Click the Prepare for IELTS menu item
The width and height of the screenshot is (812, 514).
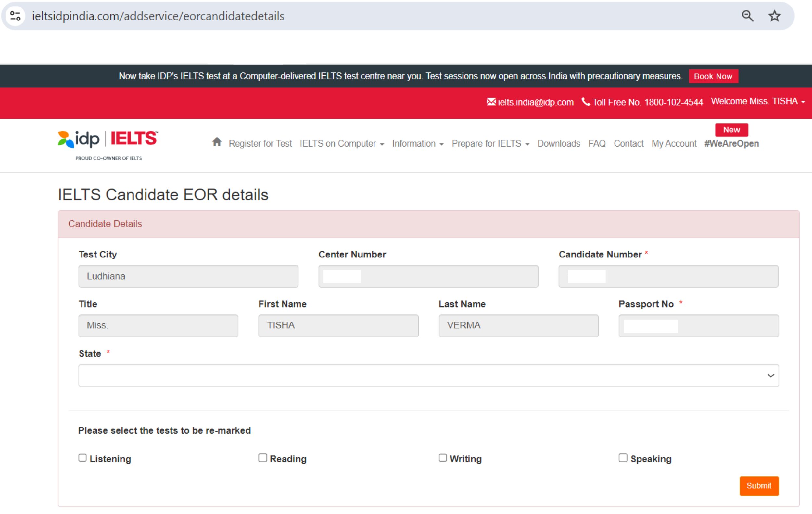[x=487, y=143]
